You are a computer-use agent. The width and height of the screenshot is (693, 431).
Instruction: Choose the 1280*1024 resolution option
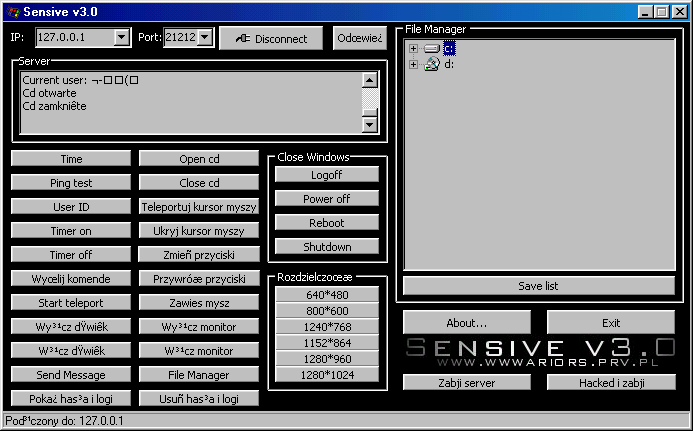pyautogui.click(x=324, y=374)
